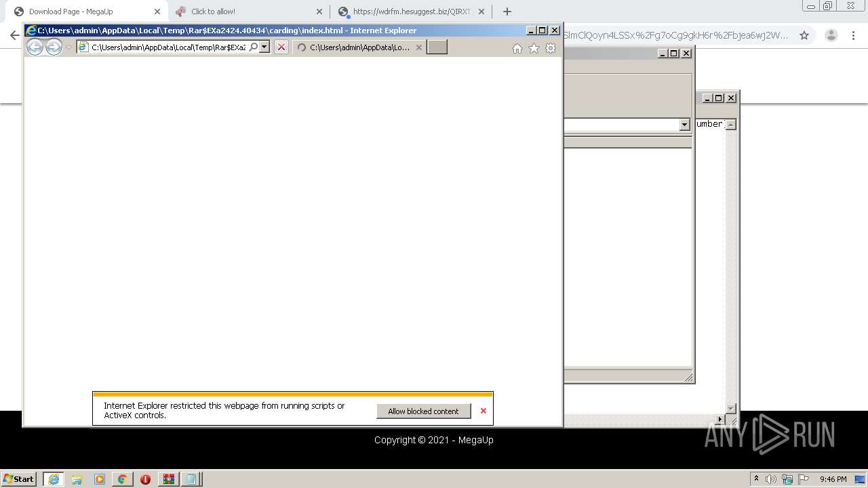The width and height of the screenshot is (868, 488).
Task: Click the volume speaker tray icon
Action: (x=771, y=479)
